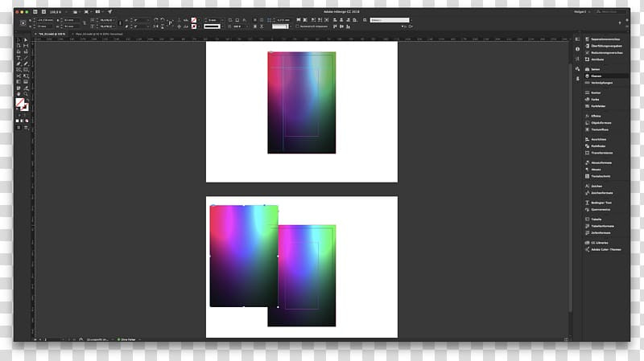The height and width of the screenshot is (361, 644).
Task: Open the Ebenen panel
Action: (596, 76)
